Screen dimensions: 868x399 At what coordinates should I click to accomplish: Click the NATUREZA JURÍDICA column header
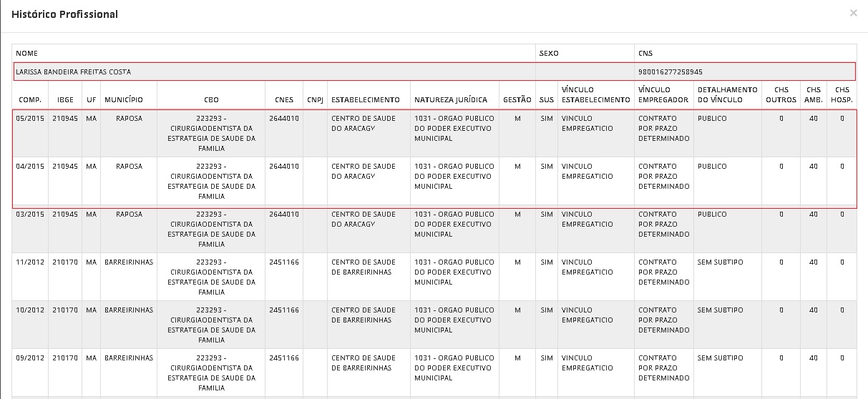tap(451, 100)
